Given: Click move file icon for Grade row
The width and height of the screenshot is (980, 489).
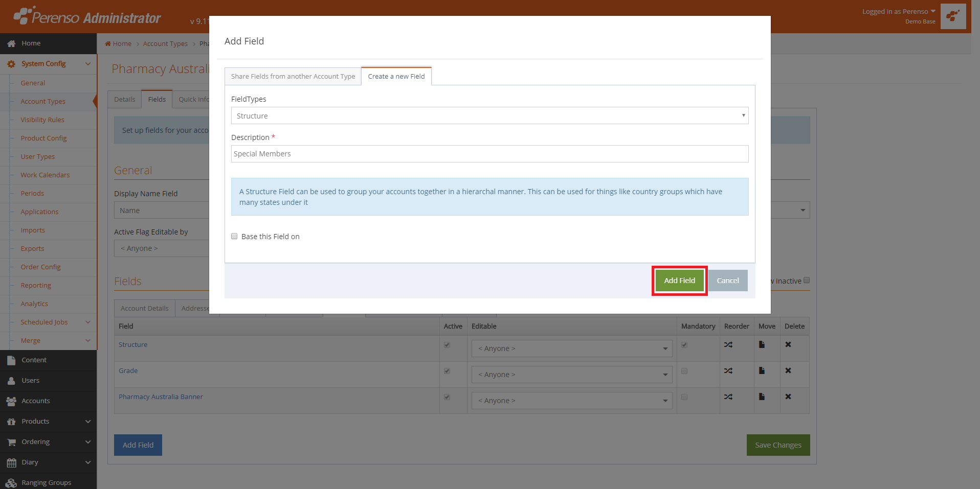Looking at the screenshot, I should coord(762,371).
